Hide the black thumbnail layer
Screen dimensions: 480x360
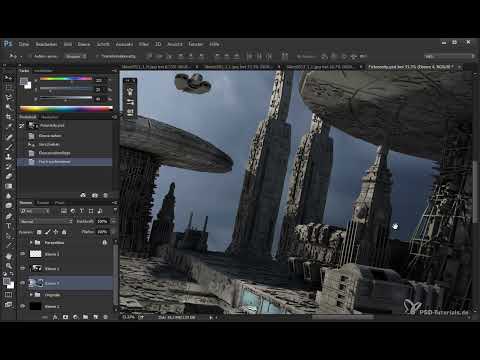click(x=23, y=306)
